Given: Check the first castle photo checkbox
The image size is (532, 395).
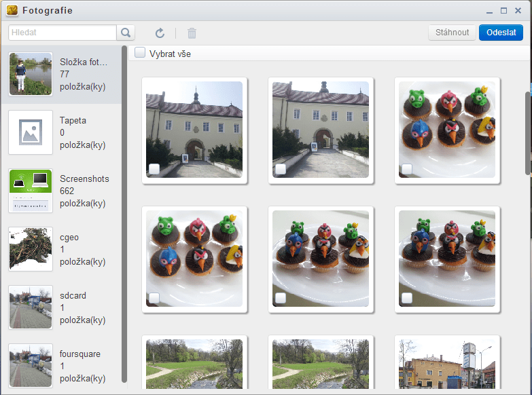Looking at the screenshot, I should coord(154,169).
